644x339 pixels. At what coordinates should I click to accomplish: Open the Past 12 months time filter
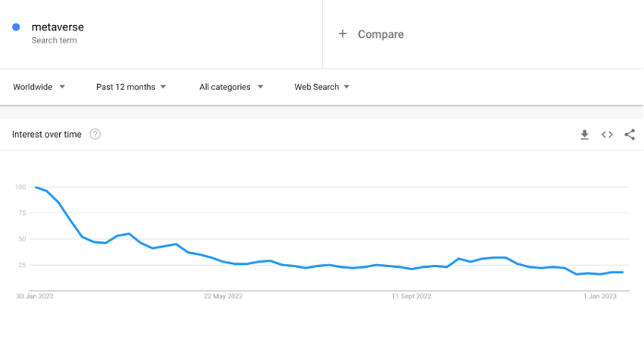pyautogui.click(x=131, y=87)
